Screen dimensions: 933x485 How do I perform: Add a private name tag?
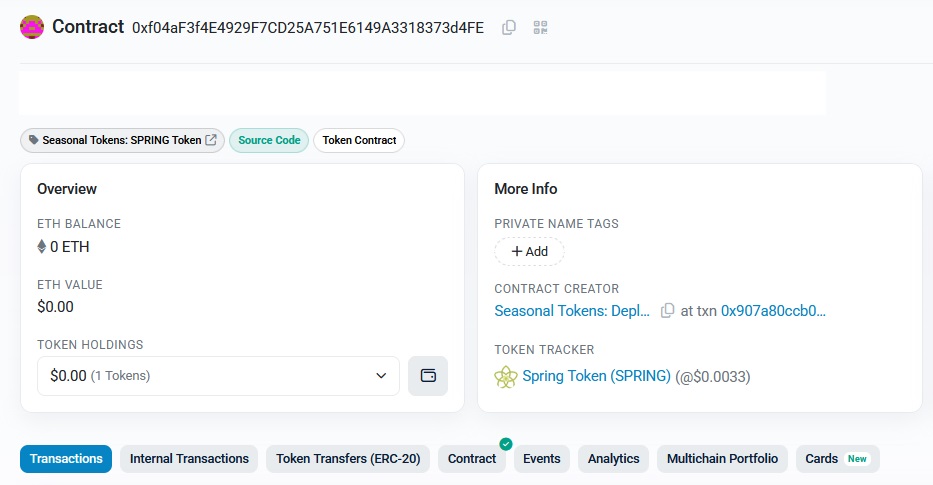coord(529,252)
